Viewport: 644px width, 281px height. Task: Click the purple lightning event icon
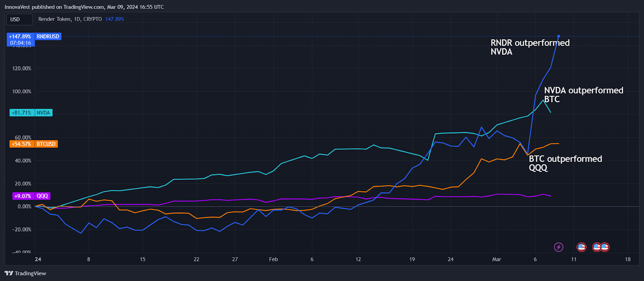tap(559, 247)
